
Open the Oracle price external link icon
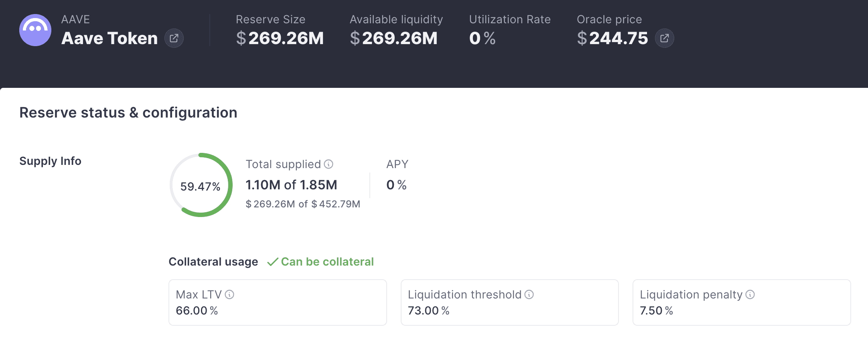pyautogui.click(x=664, y=39)
